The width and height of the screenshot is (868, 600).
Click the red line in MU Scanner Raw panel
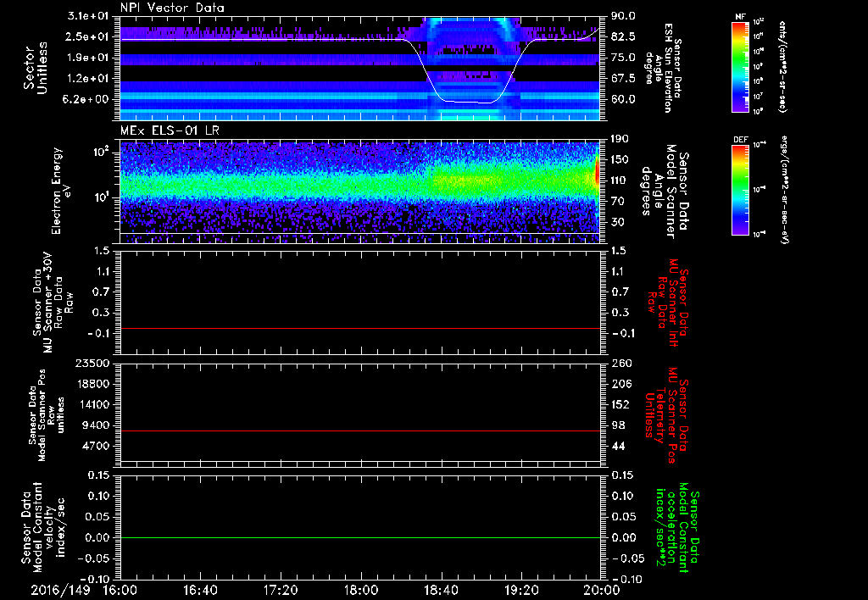point(360,328)
